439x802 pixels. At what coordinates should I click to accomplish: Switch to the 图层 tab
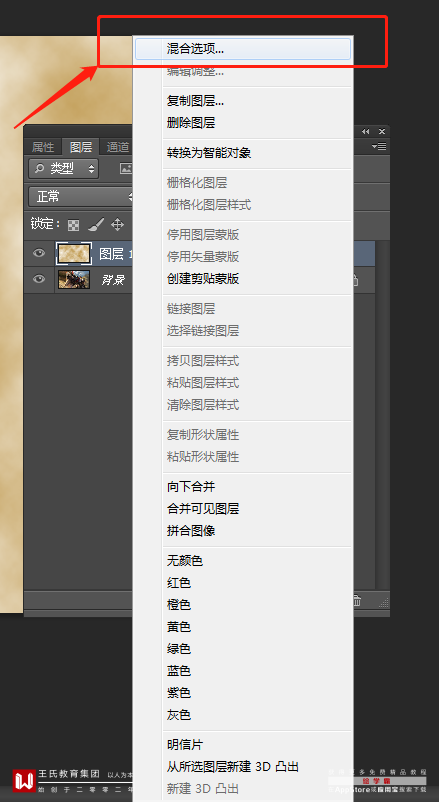81,147
